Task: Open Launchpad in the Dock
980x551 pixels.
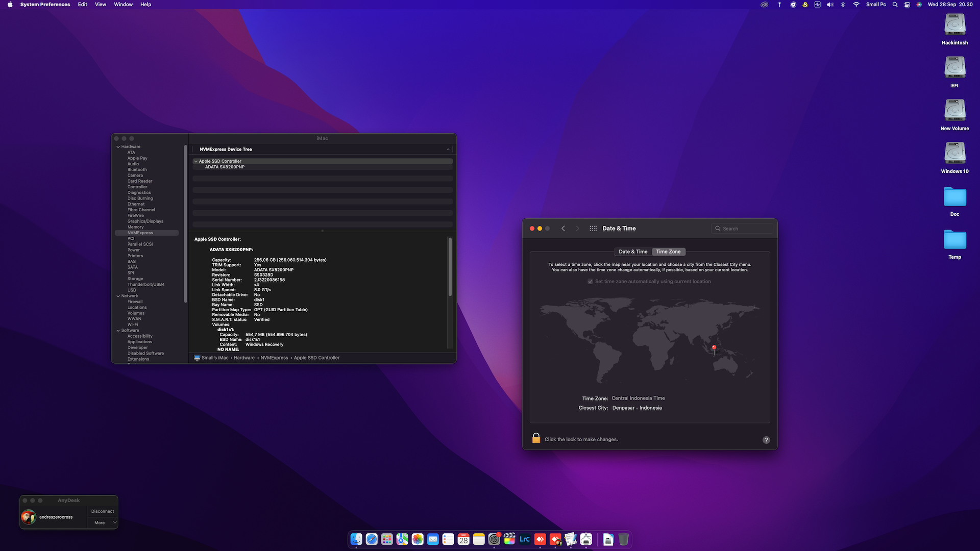Action: [387, 539]
